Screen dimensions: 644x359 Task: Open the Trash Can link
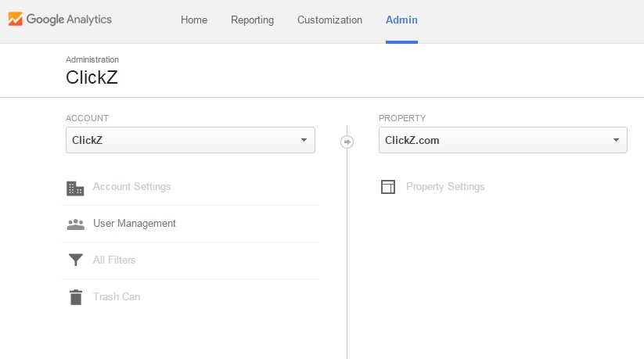click(117, 297)
